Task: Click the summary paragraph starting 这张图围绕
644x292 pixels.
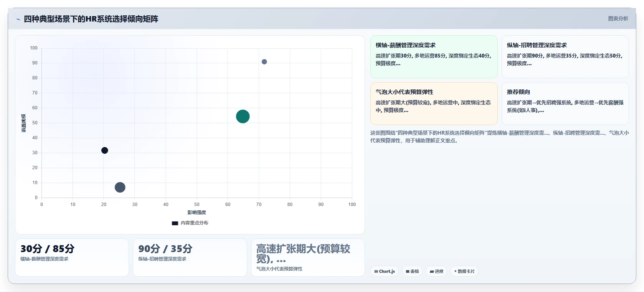Action: (x=499, y=137)
